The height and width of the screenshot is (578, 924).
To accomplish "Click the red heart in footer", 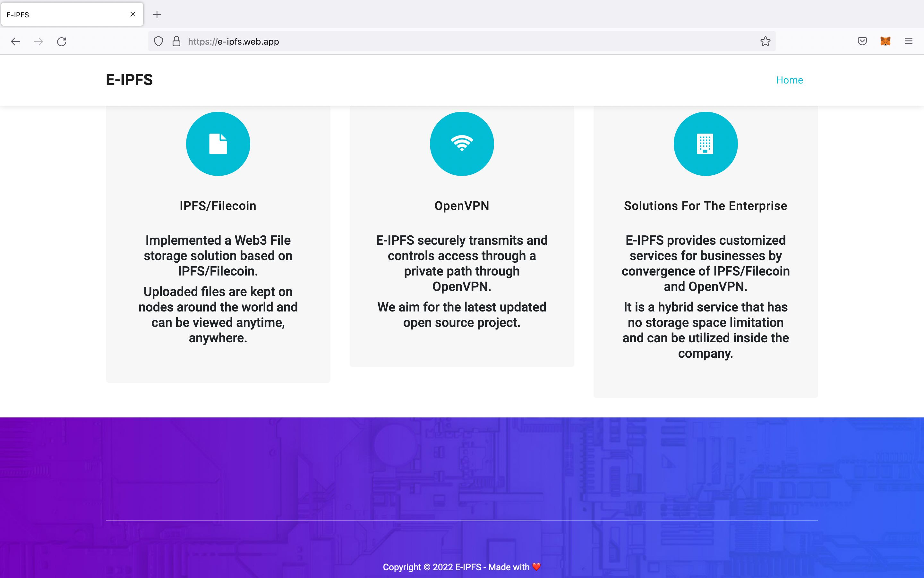I will click(x=536, y=567).
